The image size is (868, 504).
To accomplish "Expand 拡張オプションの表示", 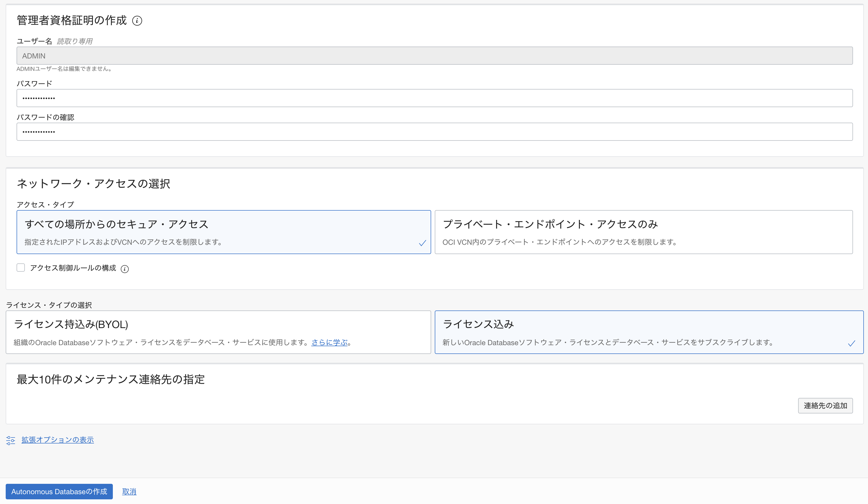I will [x=57, y=440].
